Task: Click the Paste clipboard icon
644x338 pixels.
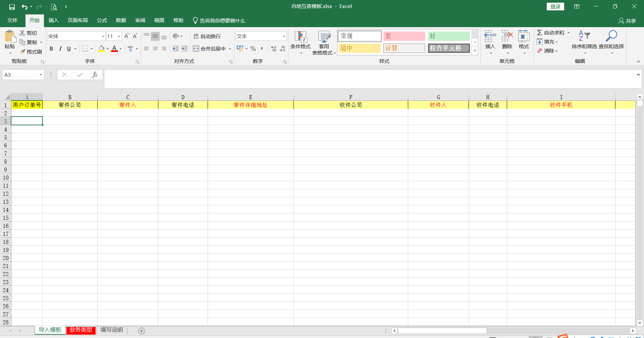Action: [10, 36]
